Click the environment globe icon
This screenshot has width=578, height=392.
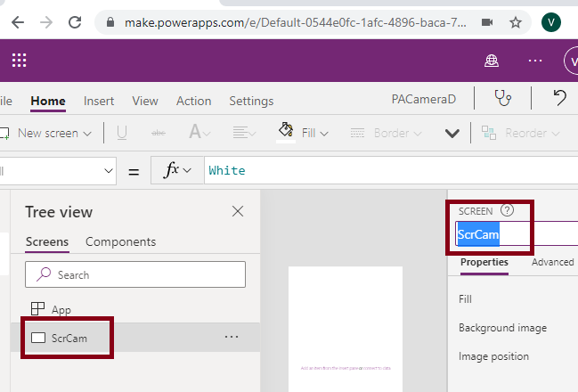click(492, 61)
